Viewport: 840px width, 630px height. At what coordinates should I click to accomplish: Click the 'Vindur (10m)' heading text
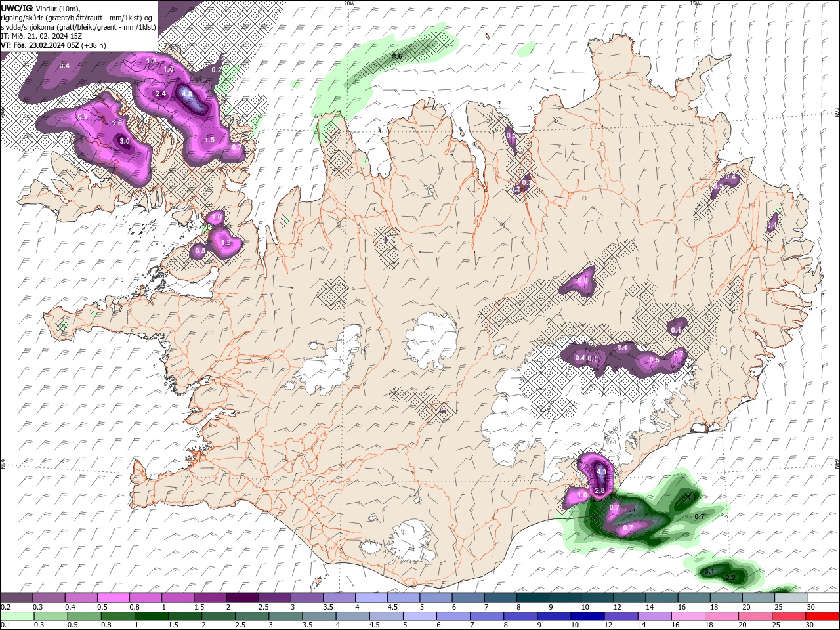pos(58,8)
